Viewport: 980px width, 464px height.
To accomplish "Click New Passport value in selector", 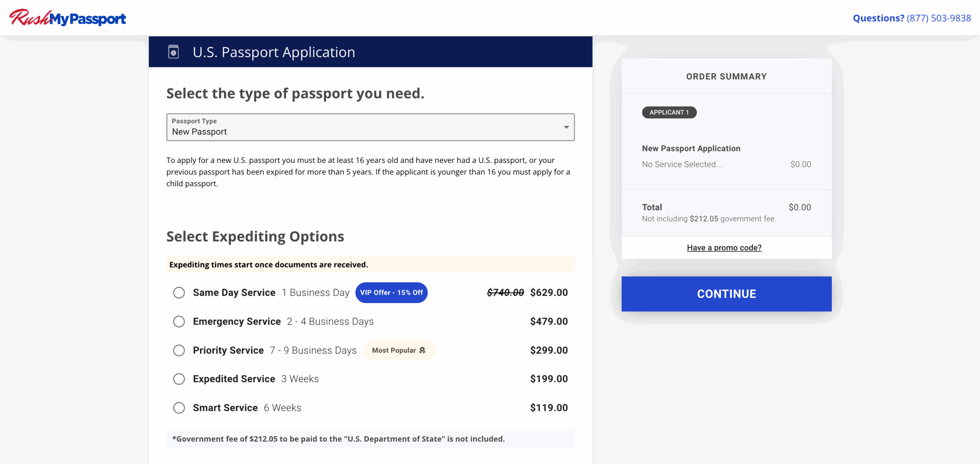I will 199,132.
